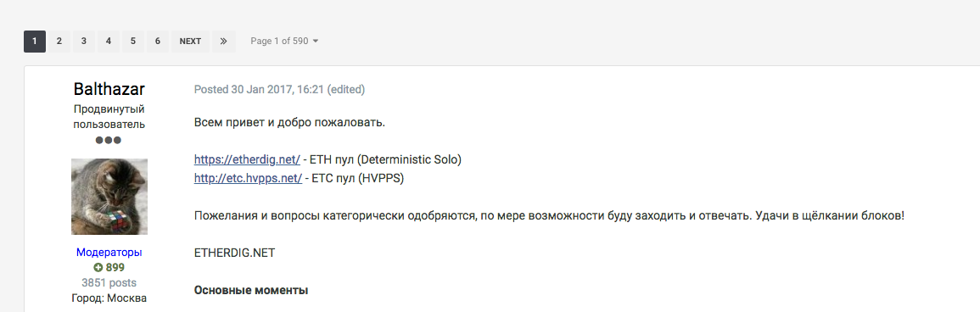
Task: Click the green reputation plus icon
Action: pyautogui.click(x=98, y=268)
